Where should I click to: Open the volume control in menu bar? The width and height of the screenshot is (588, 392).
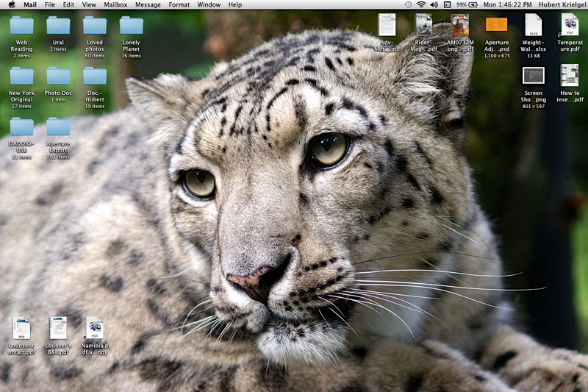coord(434,4)
